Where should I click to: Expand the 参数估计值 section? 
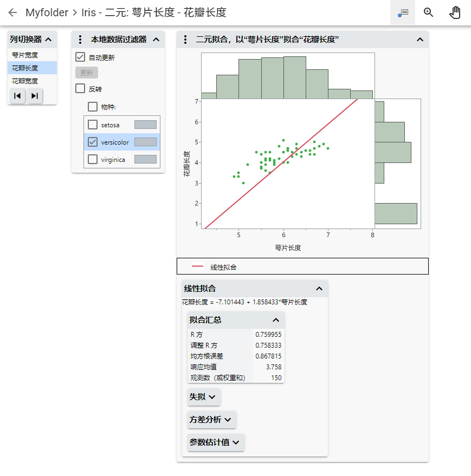point(216,442)
